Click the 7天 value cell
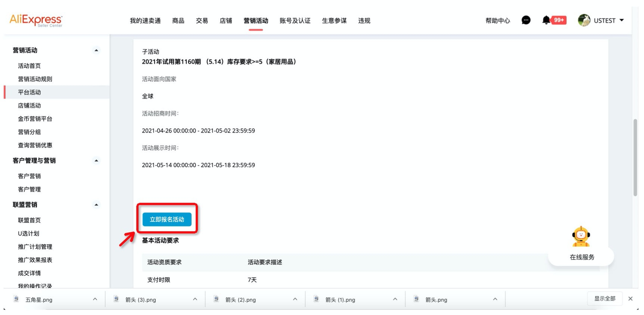This screenshot has width=644, height=315. (252, 280)
